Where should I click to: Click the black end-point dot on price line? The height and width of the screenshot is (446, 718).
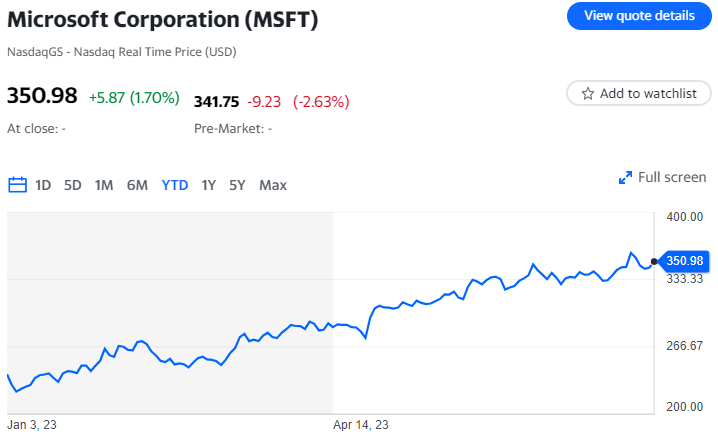pyautogui.click(x=654, y=261)
